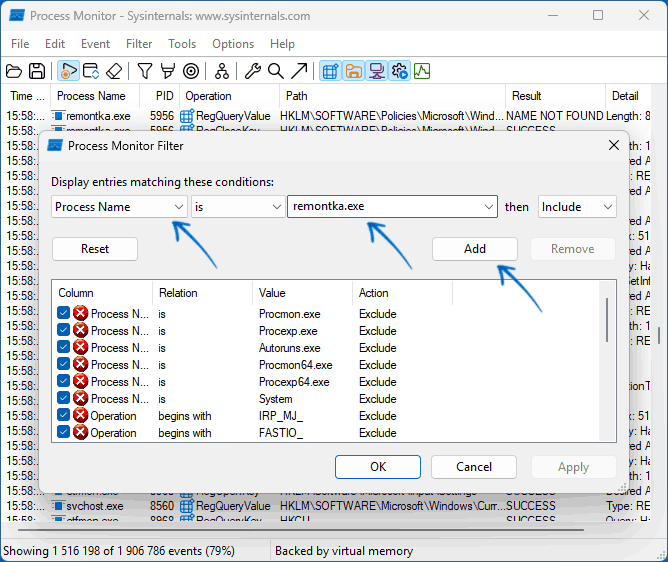
Task: Click the Value column header in filter list
Action: pyautogui.click(x=302, y=293)
